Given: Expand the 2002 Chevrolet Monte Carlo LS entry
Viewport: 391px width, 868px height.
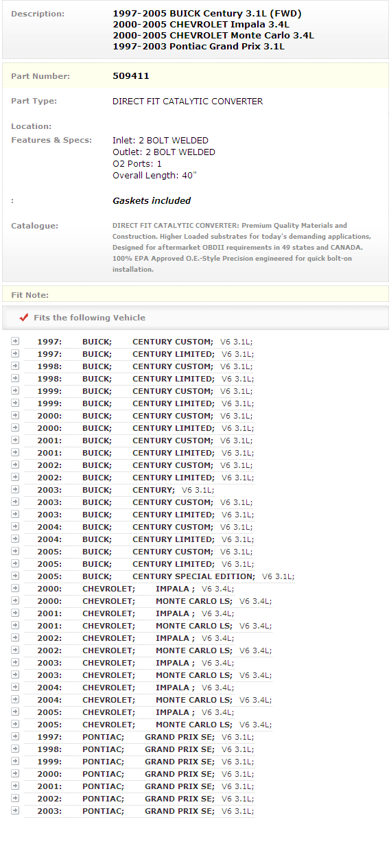Looking at the screenshot, I should pyautogui.click(x=15, y=650).
